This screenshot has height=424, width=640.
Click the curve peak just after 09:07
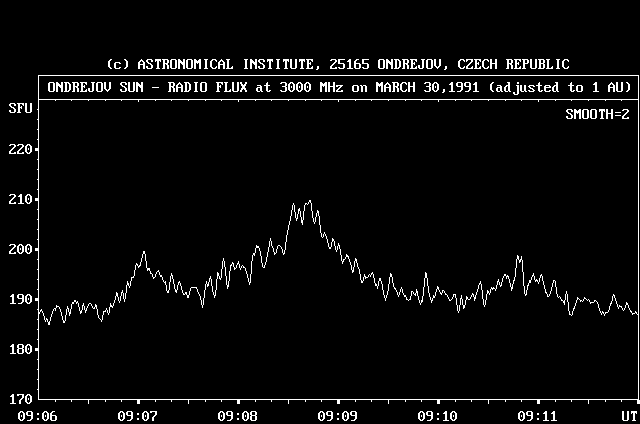144,252
